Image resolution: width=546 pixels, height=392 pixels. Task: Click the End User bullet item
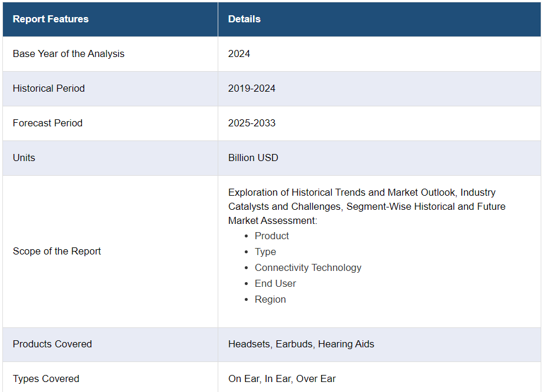coord(275,283)
